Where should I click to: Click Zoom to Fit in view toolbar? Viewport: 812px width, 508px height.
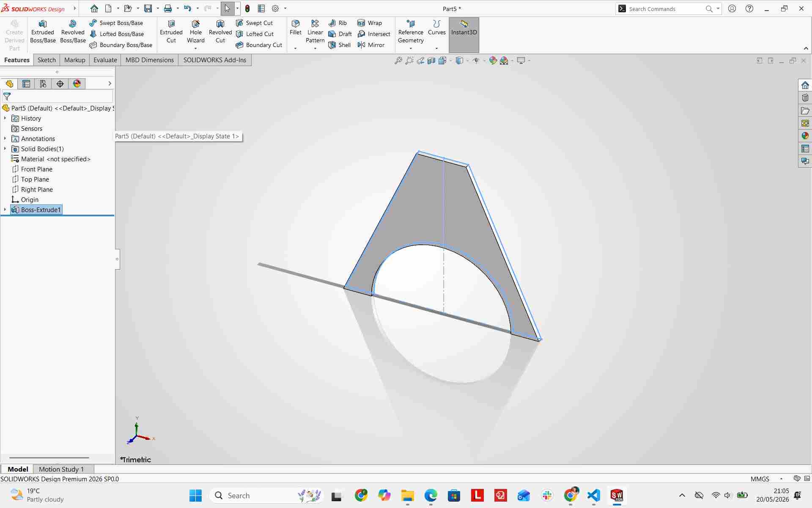coord(398,61)
